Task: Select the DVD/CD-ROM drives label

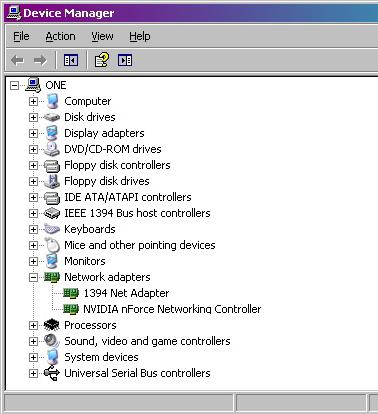Action: 113,149
